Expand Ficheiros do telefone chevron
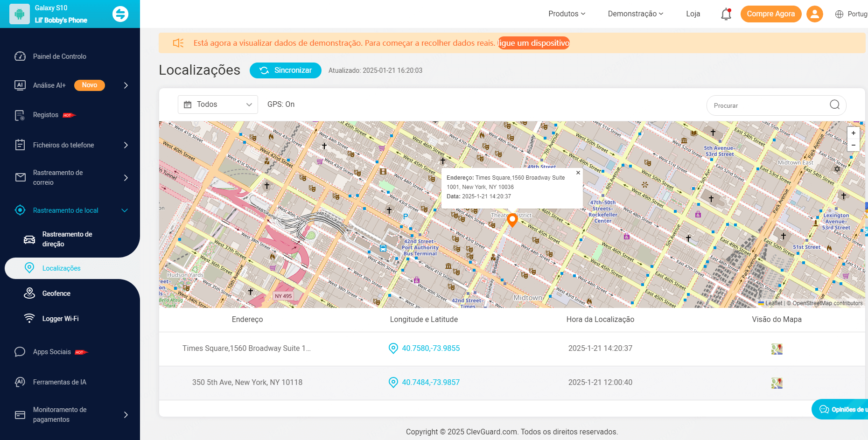Image resolution: width=868 pixels, height=440 pixels. 126,145
